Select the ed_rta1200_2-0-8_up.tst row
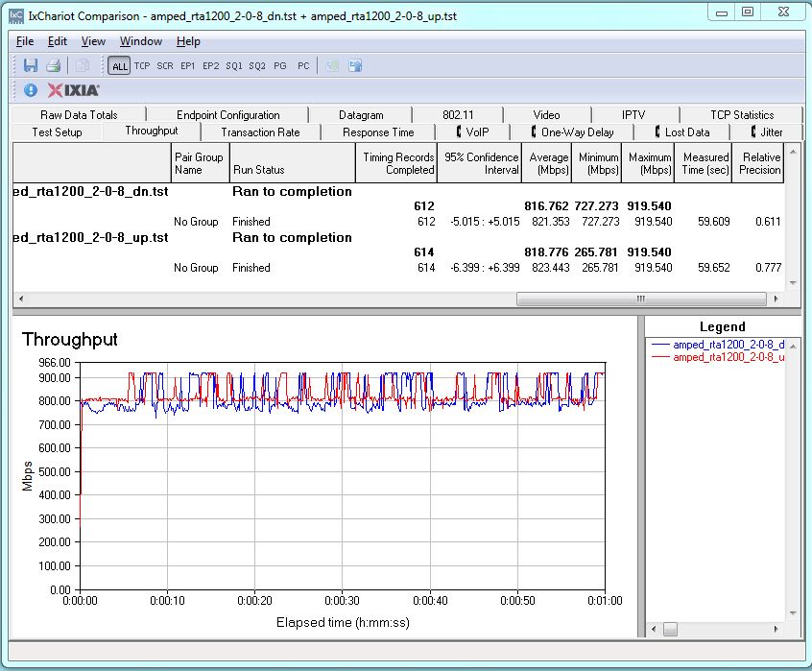The height and width of the screenshot is (671, 812). click(x=397, y=238)
